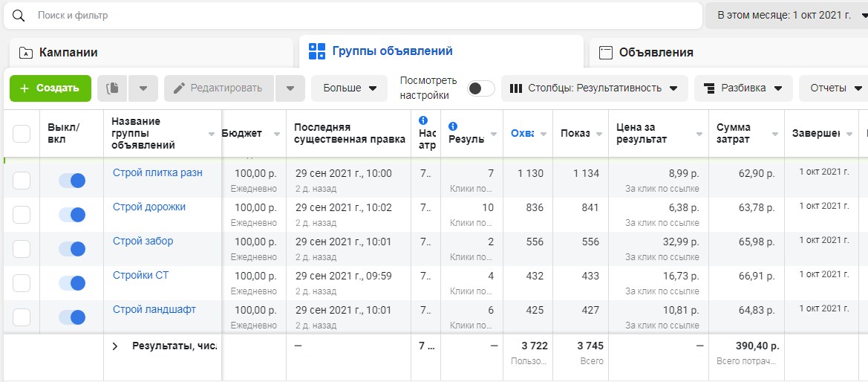Image resolution: width=868 pixels, height=382 pixels.
Task: Open the Строй ландшафт ad set link
Action: tap(154, 309)
